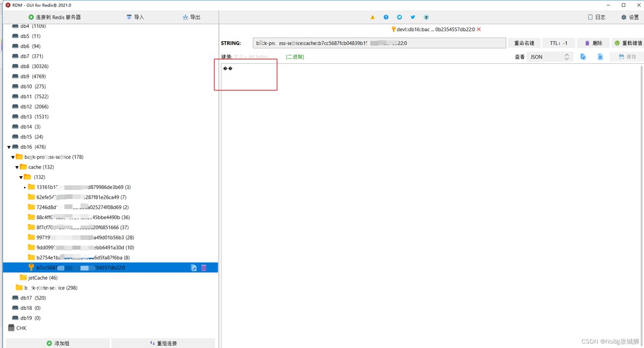
Task: Expand the 13161b1 folder with (3) items
Action: pos(25,187)
